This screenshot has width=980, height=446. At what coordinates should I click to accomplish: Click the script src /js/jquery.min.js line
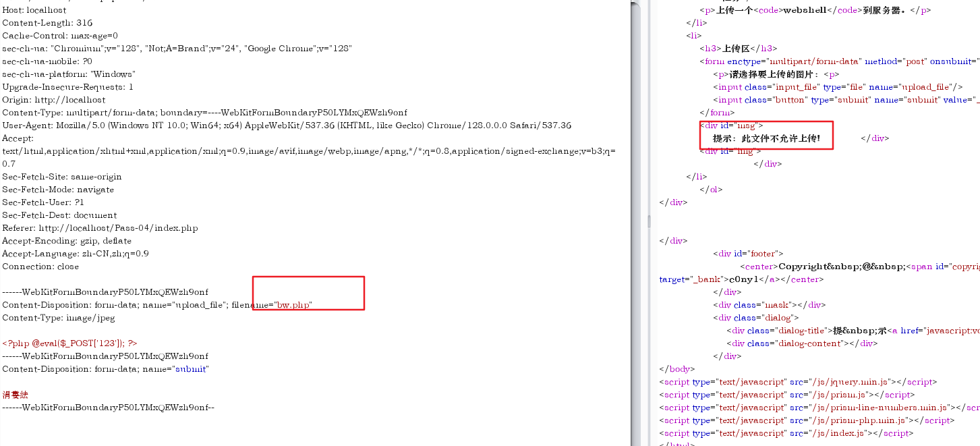pyautogui.click(x=798, y=382)
